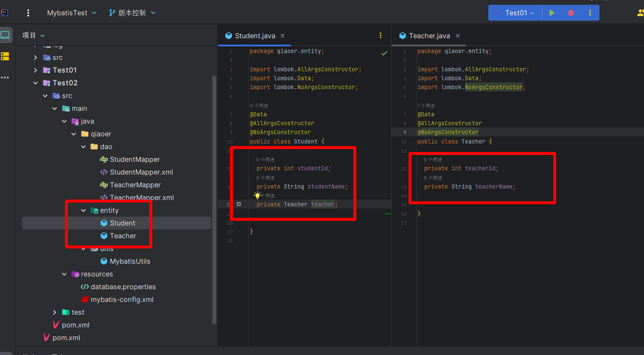This screenshot has width=644, height=355.
Task: Open Student.java editor tab options menu
Action: pos(381,36)
